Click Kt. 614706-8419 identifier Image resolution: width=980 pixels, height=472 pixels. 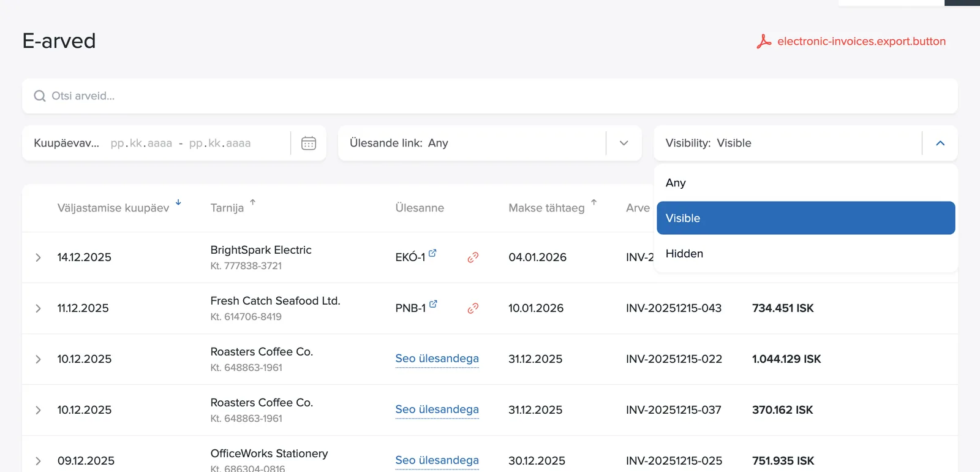[x=246, y=317]
